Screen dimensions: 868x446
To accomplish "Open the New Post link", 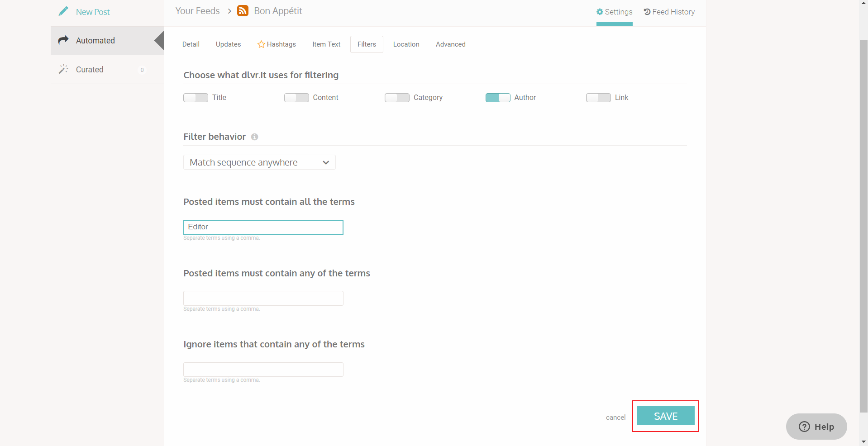I will click(x=93, y=12).
